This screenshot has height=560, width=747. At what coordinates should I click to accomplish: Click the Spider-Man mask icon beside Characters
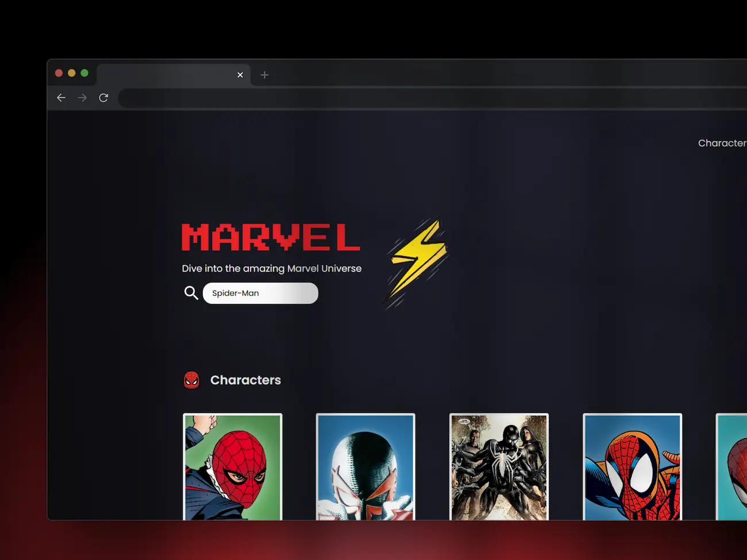coord(191,380)
